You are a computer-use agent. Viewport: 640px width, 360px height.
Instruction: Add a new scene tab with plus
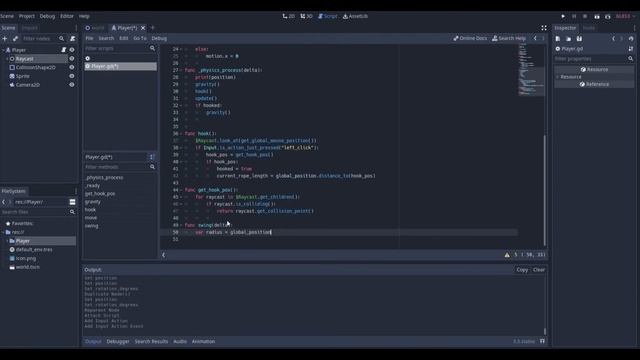click(153, 28)
